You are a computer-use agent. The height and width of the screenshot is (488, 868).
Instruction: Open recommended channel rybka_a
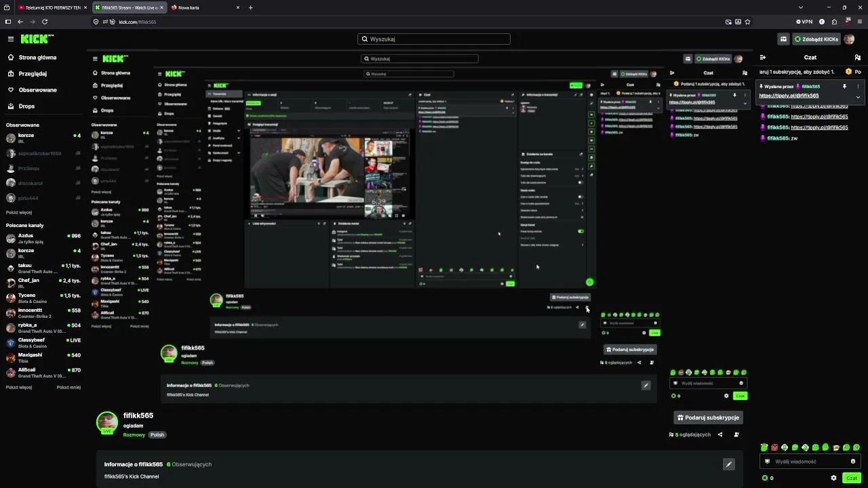[43, 328]
